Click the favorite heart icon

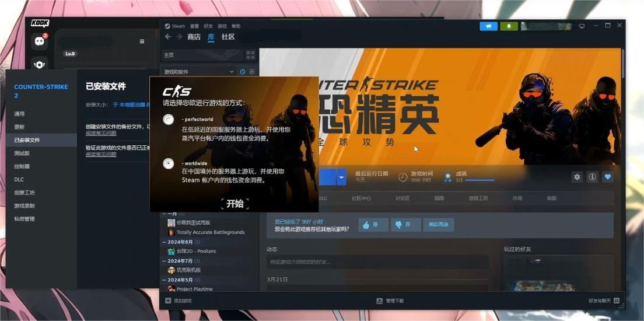pyautogui.click(x=608, y=177)
